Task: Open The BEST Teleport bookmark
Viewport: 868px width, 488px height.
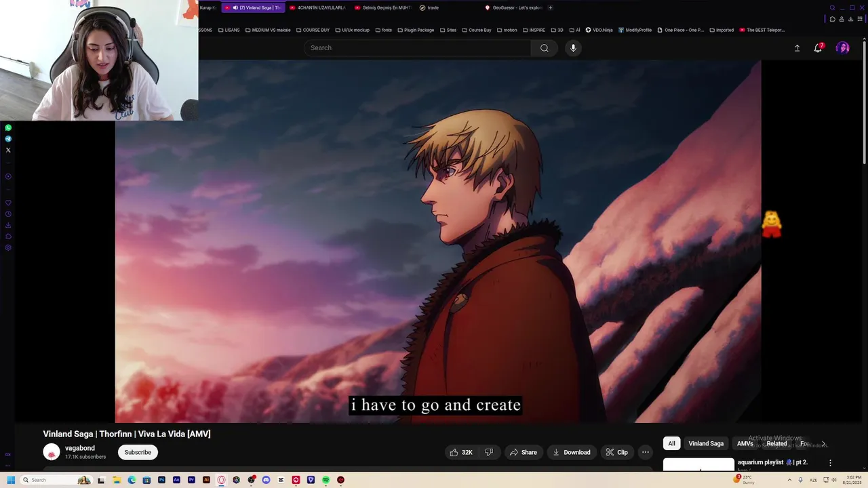Action: point(762,30)
